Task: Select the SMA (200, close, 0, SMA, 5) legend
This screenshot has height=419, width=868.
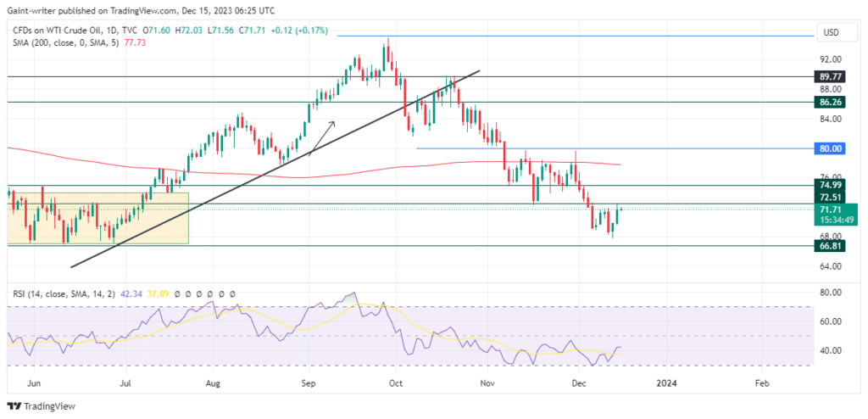Action: click(66, 42)
